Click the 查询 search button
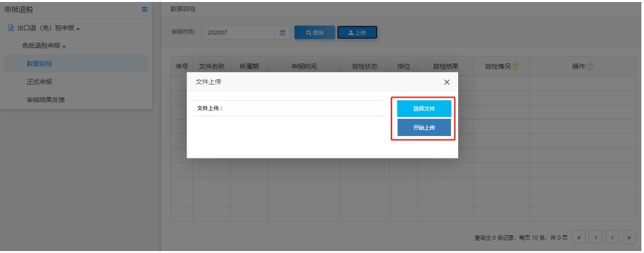 (x=315, y=33)
